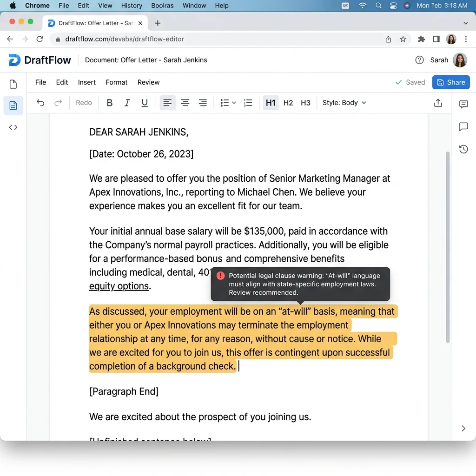Viewport: 476px width, 476px height.
Task: Toggle the Chrome side panel icon
Action: pos(436,39)
